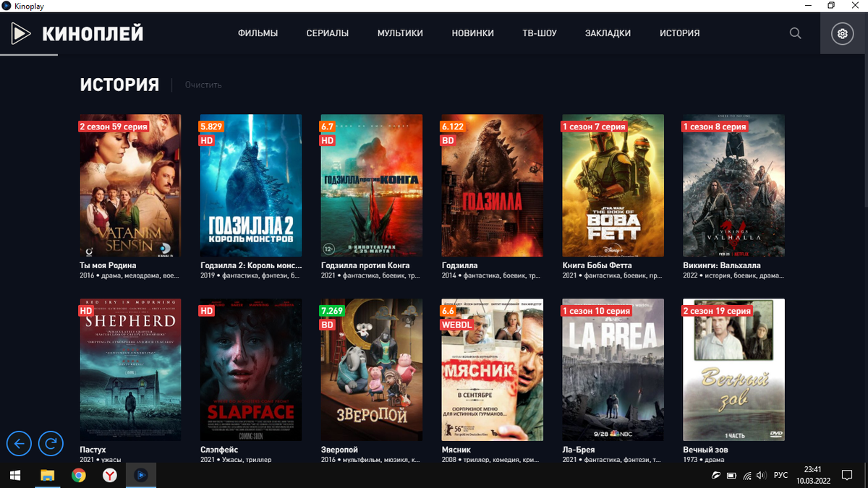This screenshot has width=868, height=488.
Task: Click the 1 сезон 7 серия badge
Action: (x=594, y=127)
